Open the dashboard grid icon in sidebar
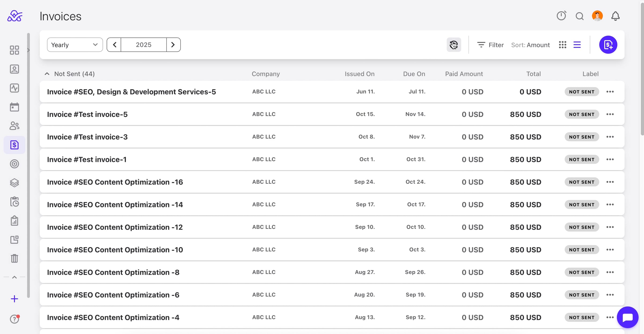 point(14,50)
